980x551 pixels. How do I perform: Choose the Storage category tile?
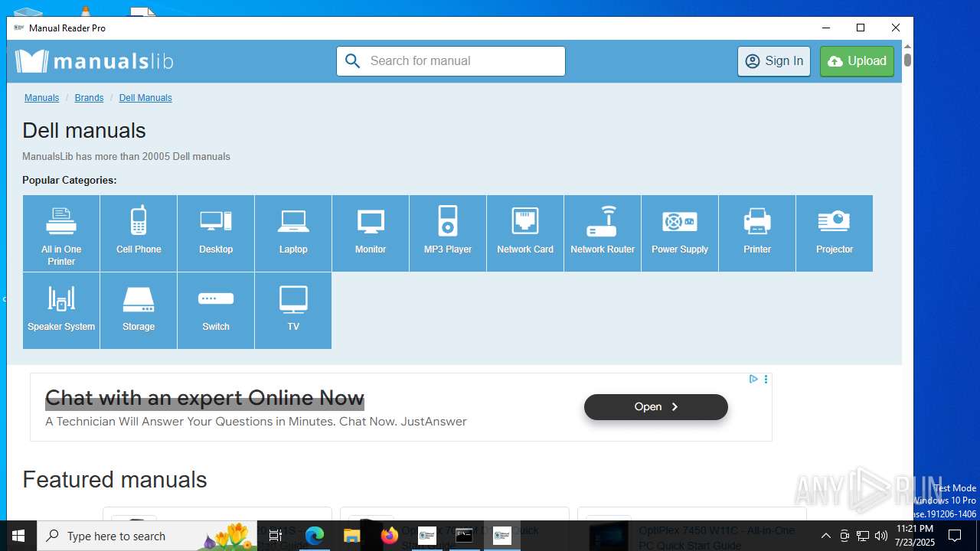(x=139, y=311)
